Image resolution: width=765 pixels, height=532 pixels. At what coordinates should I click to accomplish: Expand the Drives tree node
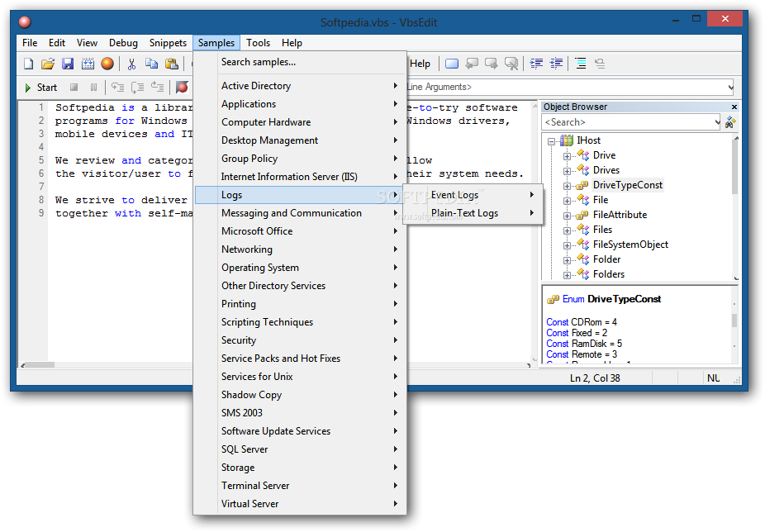pyautogui.click(x=567, y=171)
